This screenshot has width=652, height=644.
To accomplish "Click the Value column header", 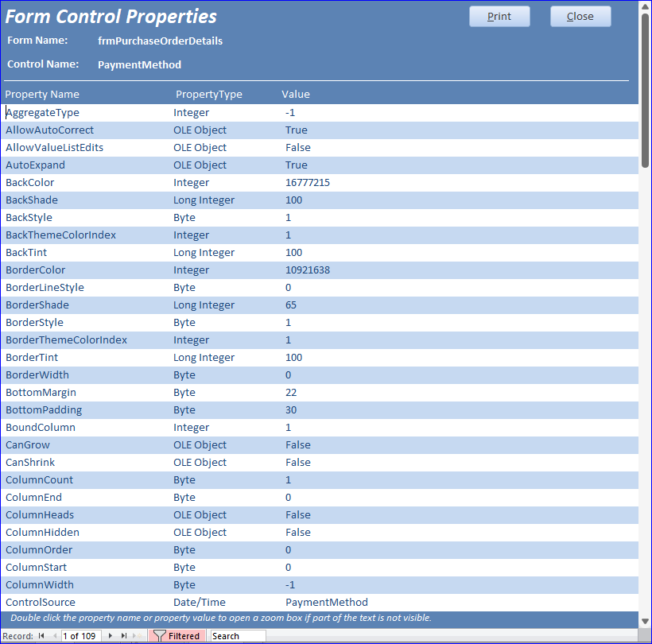I will (x=296, y=94).
